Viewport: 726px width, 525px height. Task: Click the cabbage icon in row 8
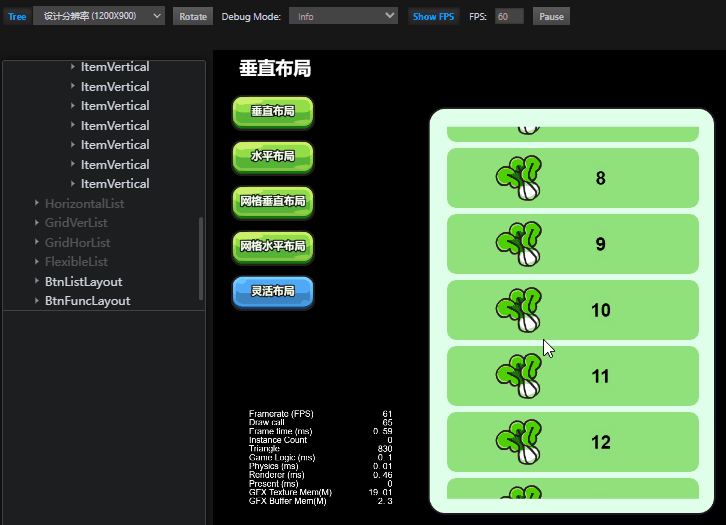click(519, 178)
